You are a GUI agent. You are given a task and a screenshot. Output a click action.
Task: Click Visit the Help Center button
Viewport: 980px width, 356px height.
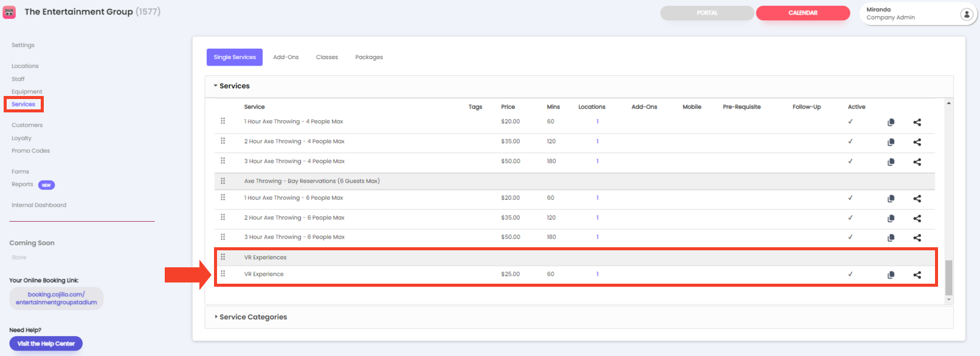click(x=46, y=344)
